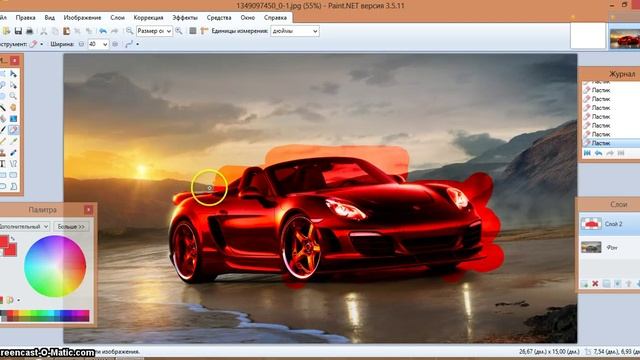Open the antialiasing options dropdown arrow
Image resolution: width=640 pixels, height=360 pixels.
(138, 44)
